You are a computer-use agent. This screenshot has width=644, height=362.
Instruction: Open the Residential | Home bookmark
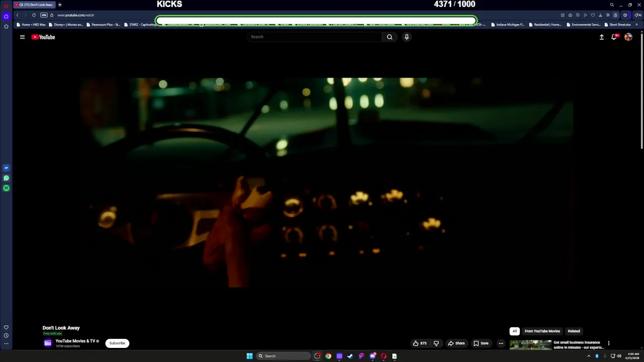[x=545, y=25]
